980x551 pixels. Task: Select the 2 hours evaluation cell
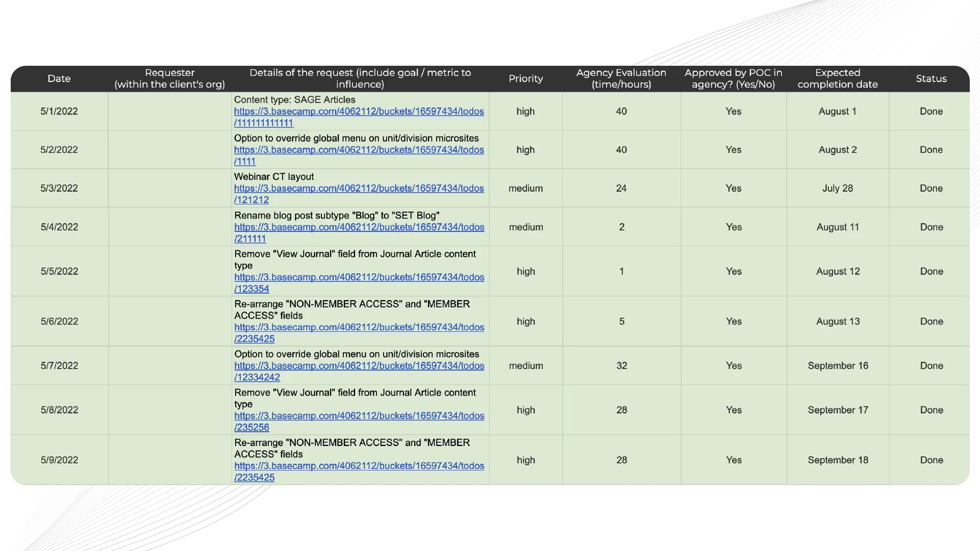(621, 227)
